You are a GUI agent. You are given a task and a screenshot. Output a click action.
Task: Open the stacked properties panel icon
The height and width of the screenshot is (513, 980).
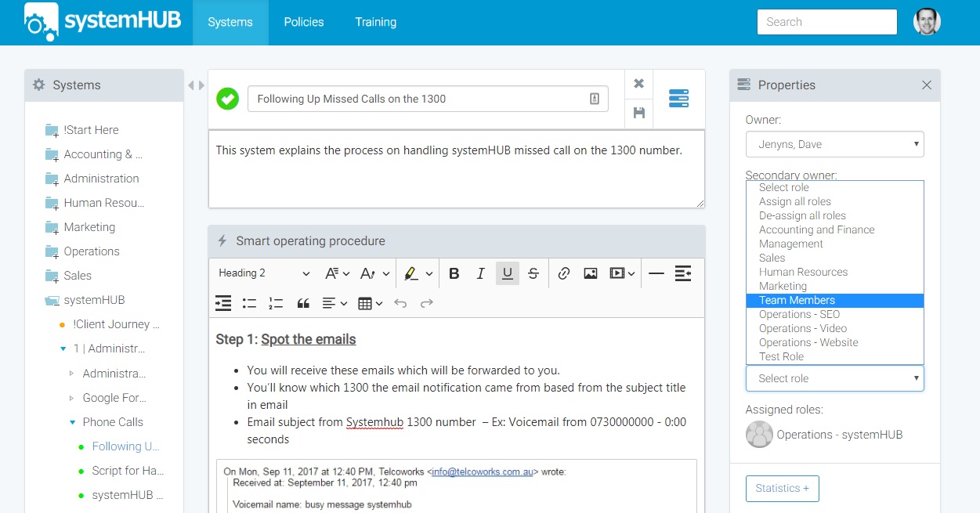679,99
